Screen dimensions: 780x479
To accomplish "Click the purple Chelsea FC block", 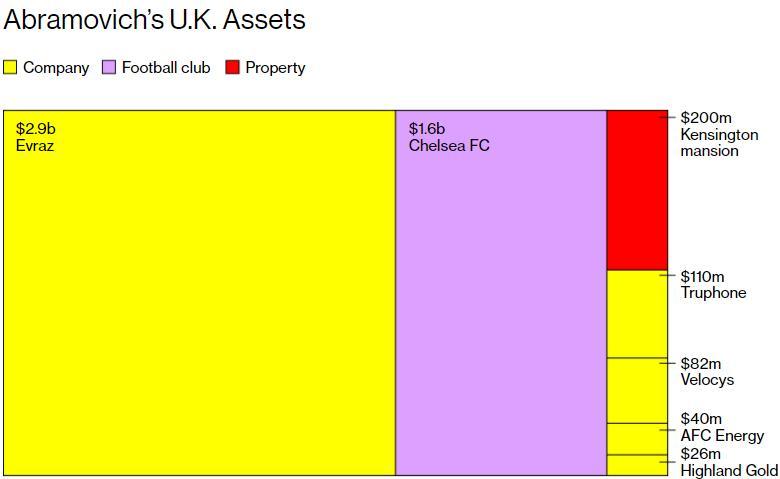I will [501, 293].
